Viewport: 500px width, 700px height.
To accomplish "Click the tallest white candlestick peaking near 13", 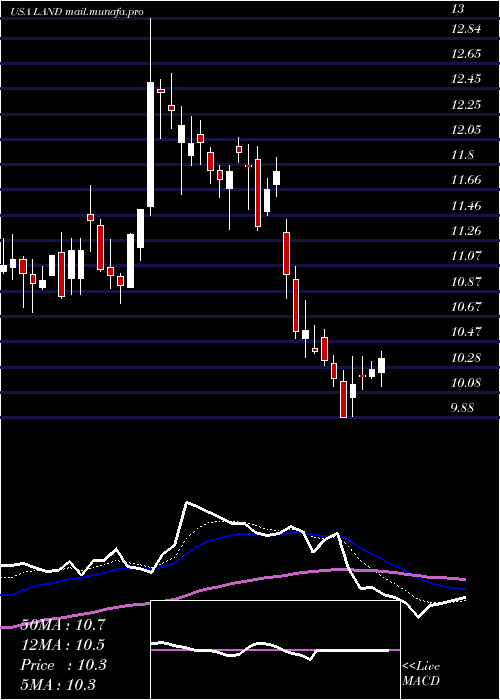I will (x=150, y=144).
